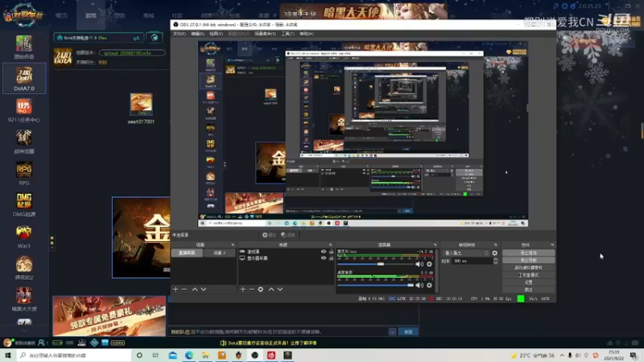The width and height of the screenshot is (644, 362).
Task: Open the 暗黑大天使 game icon in sidebar
Action: click(24, 299)
